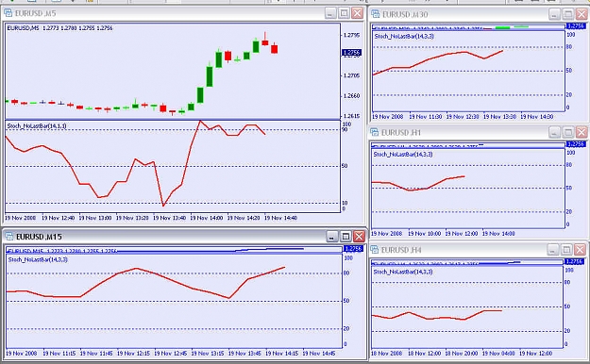Click the 19 Nov 13:20 time label
This screenshot has height=364, width=590.
132,218
